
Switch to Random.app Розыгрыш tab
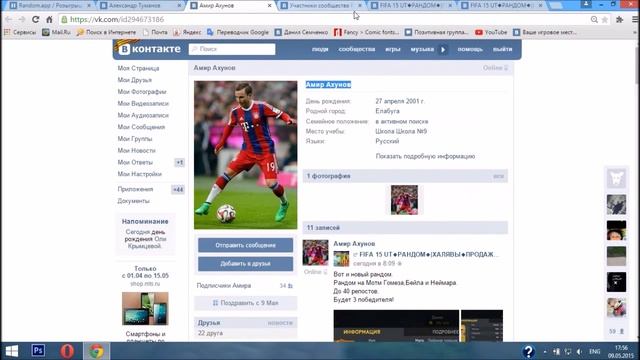point(50,6)
